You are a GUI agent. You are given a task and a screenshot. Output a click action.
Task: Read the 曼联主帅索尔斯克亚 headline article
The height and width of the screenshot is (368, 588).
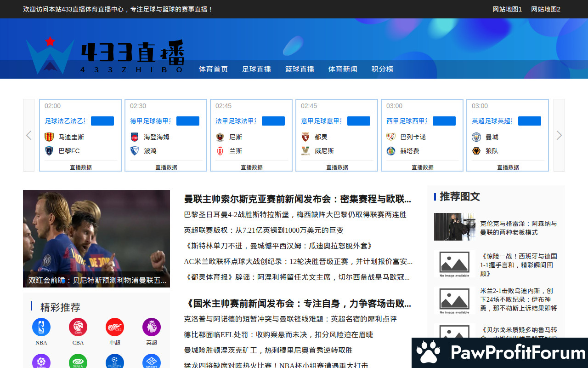(x=297, y=199)
